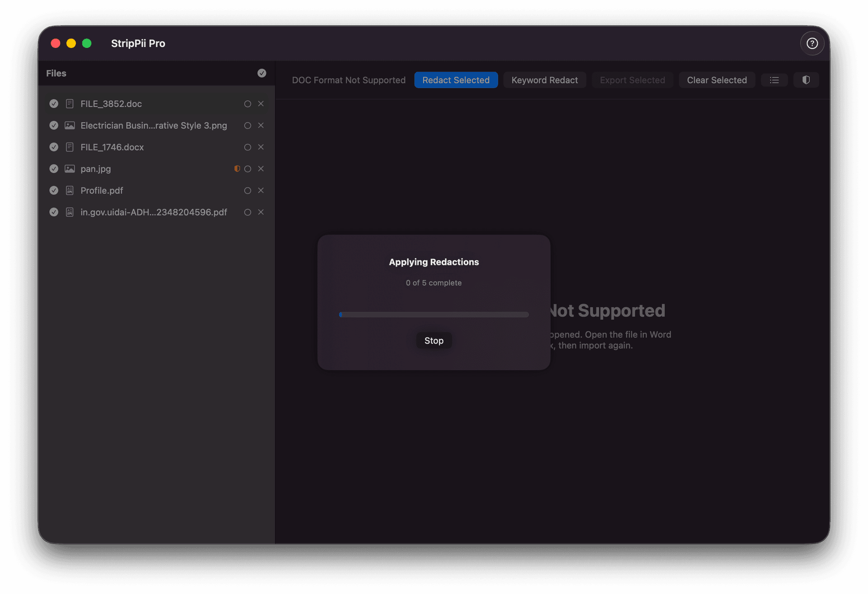Remove Profile.pdf using its X button
Screen dimensions: 868x594
261,190
